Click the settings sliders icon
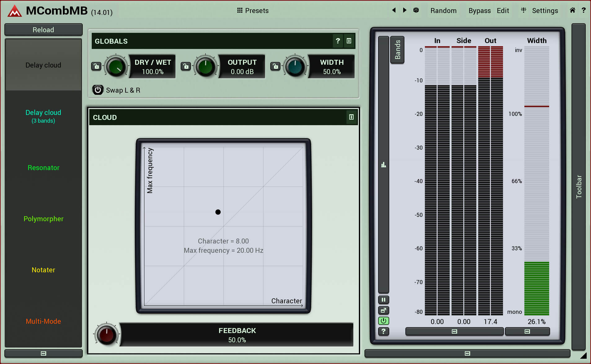This screenshot has height=364, width=591. click(523, 10)
